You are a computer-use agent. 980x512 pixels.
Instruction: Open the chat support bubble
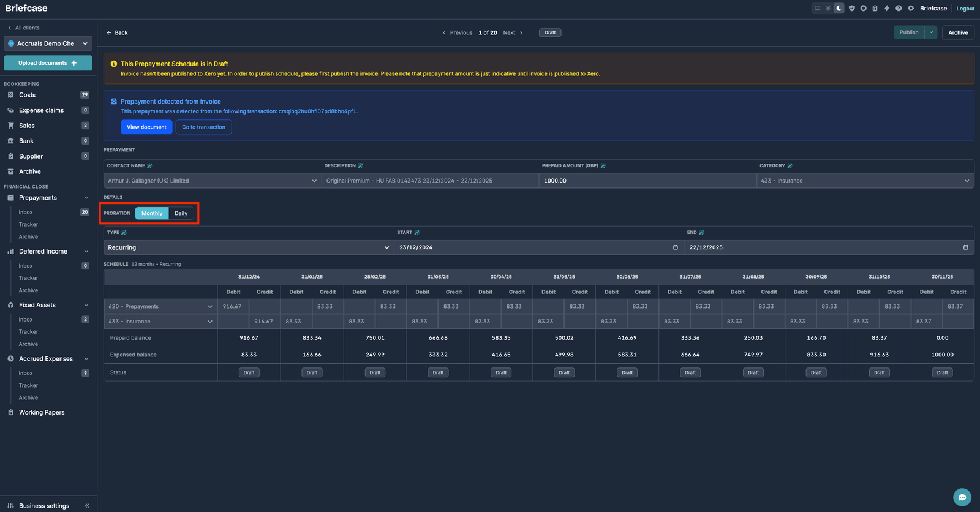(x=962, y=497)
